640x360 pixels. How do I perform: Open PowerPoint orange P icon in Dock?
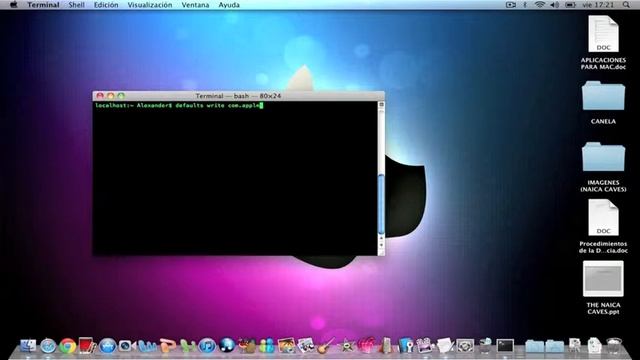point(167,346)
